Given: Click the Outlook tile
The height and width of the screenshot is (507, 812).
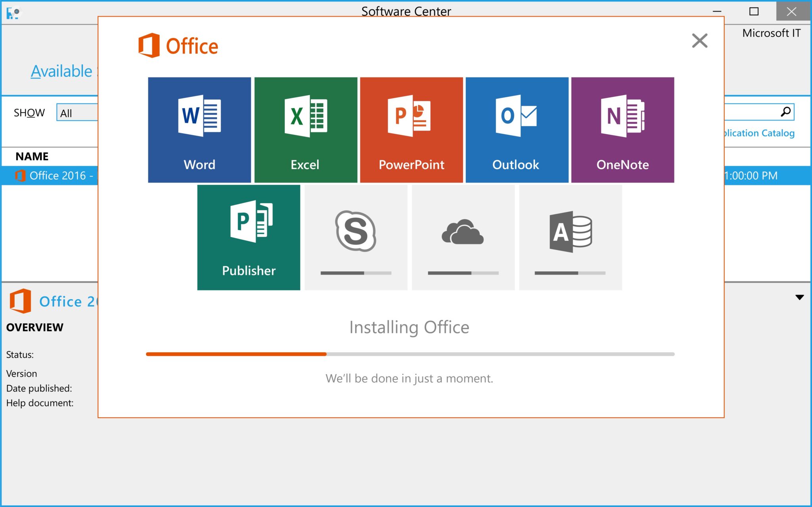Looking at the screenshot, I should pos(517,130).
